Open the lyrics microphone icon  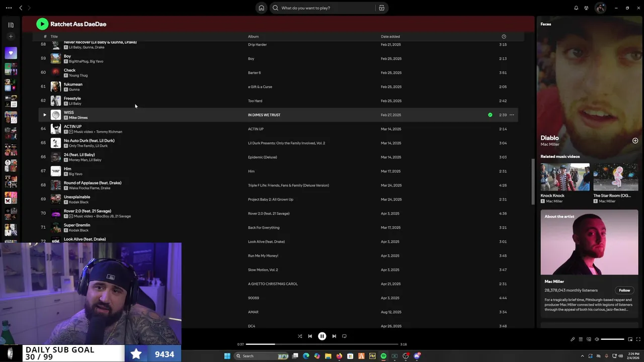[573, 339]
